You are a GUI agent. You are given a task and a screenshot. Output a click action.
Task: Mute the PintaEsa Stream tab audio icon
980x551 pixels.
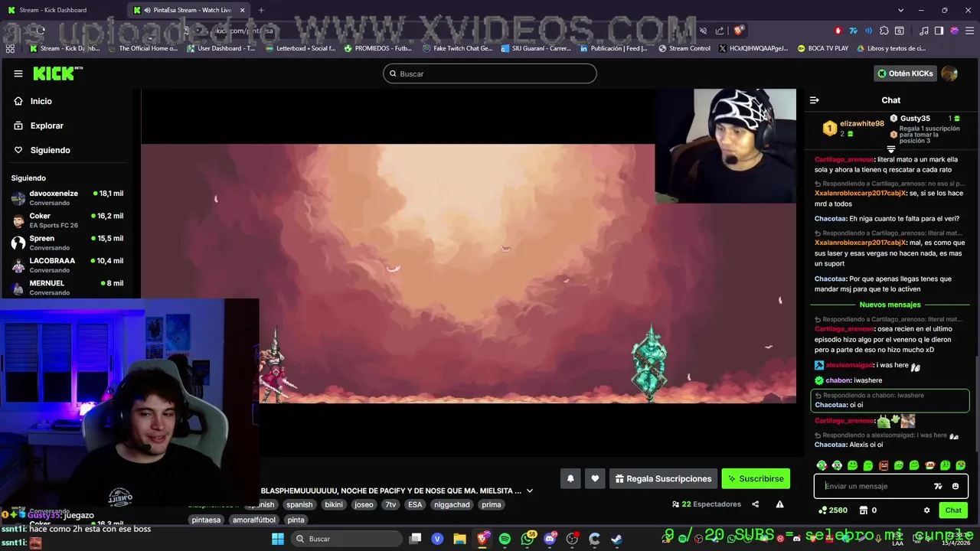point(147,10)
